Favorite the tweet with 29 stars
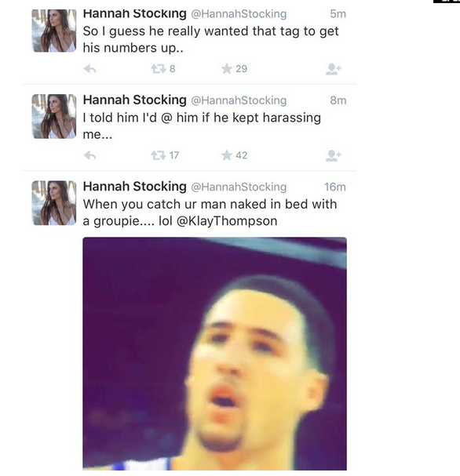The image size is (460, 476). [227, 69]
